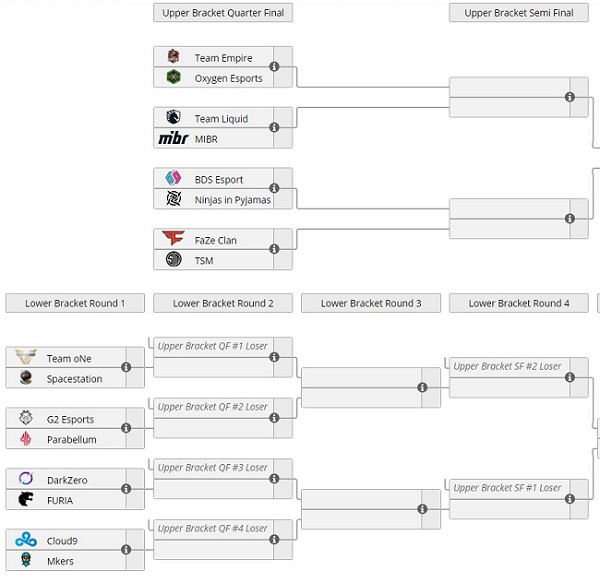
Task: Open info for DarkZero vs FURIA match
Action: [126, 489]
